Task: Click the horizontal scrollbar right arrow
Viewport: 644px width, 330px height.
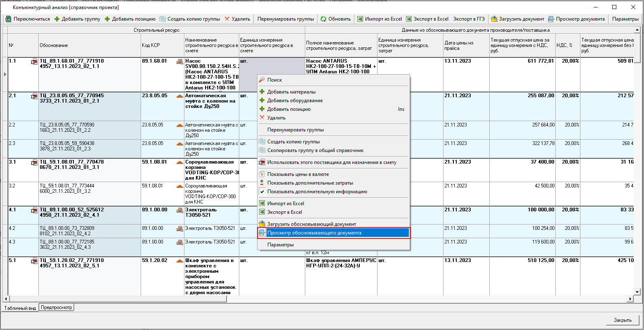Action: 630,299
